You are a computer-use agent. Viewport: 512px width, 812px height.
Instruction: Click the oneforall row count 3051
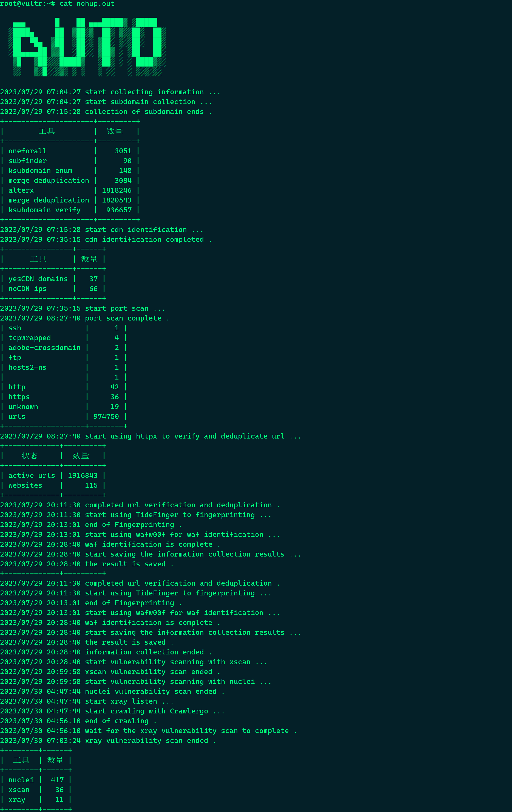123,151
